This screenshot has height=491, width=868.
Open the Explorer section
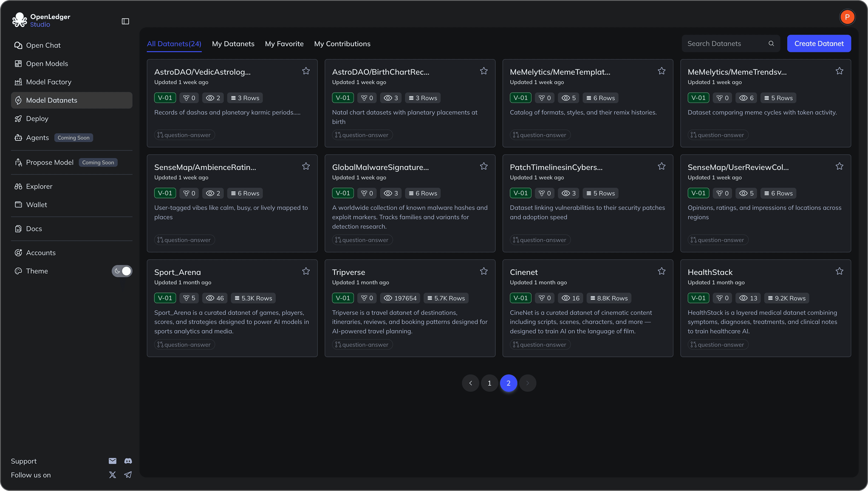click(x=39, y=186)
